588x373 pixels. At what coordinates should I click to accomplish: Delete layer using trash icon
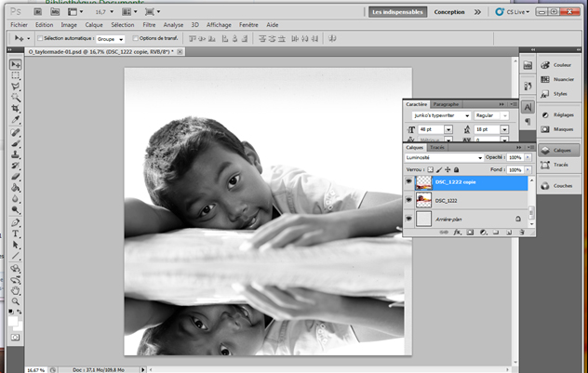pyautogui.click(x=522, y=233)
